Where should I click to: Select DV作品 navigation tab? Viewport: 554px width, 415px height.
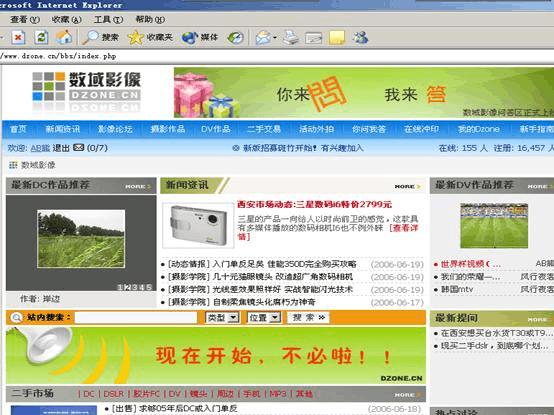(216, 129)
